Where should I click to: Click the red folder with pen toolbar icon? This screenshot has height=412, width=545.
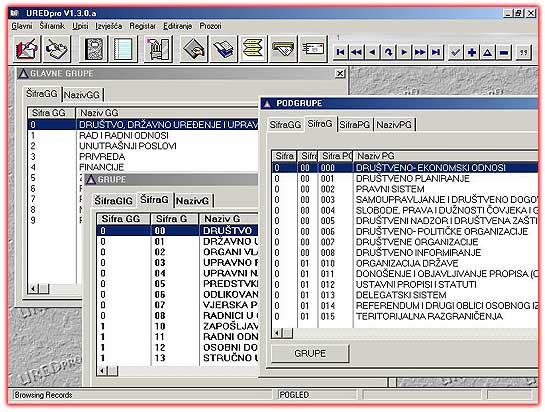(x=27, y=49)
